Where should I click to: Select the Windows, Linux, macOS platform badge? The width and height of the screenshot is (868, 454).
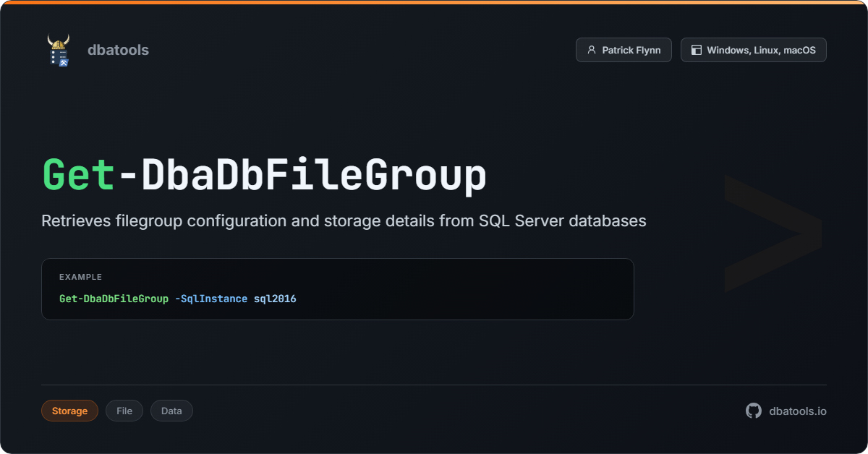[753, 50]
